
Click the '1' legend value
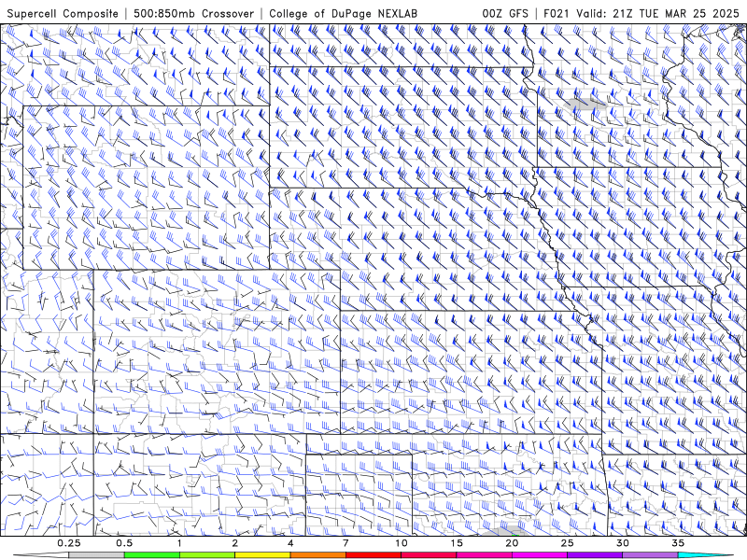click(x=179, y=543)
